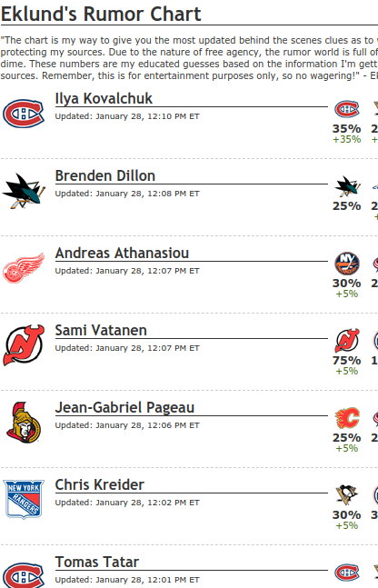378x588 pixels.
Task: Open the Chris Kreider player link
Action: tap(99, 485)
